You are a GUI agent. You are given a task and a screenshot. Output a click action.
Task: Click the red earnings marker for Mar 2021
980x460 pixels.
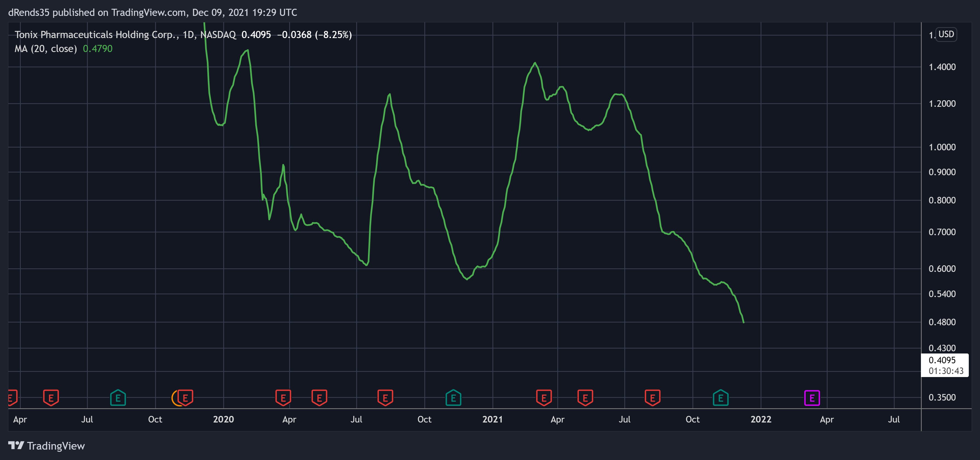pos(544,398)
